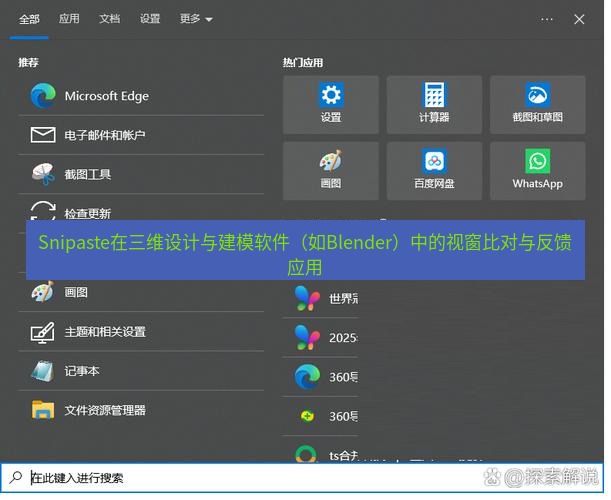
Task: Open WhatsApp tile
Action: pos(538,171)
